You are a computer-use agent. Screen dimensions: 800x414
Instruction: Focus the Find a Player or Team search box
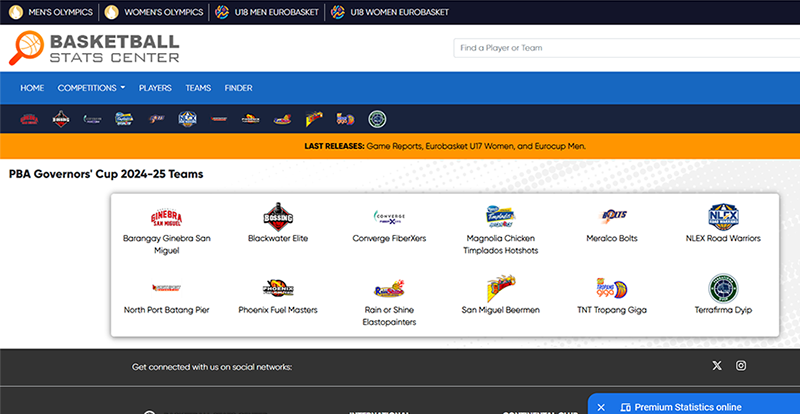[x=627, y=48]
